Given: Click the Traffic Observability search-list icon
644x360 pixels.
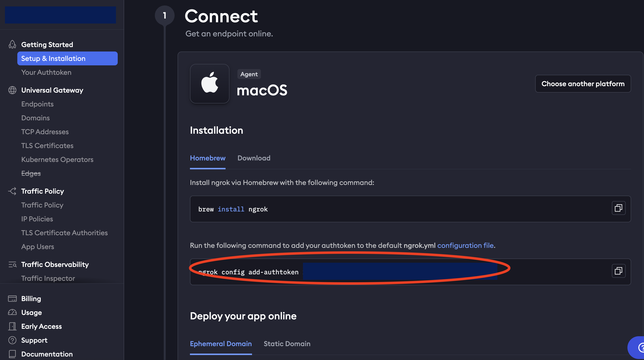Looking at the screenshot, I should pyautogui.click(x=12, y=264).
